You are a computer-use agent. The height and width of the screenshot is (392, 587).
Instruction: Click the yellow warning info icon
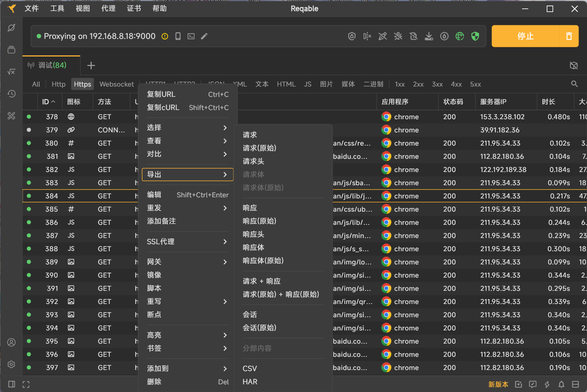(165, 36)
